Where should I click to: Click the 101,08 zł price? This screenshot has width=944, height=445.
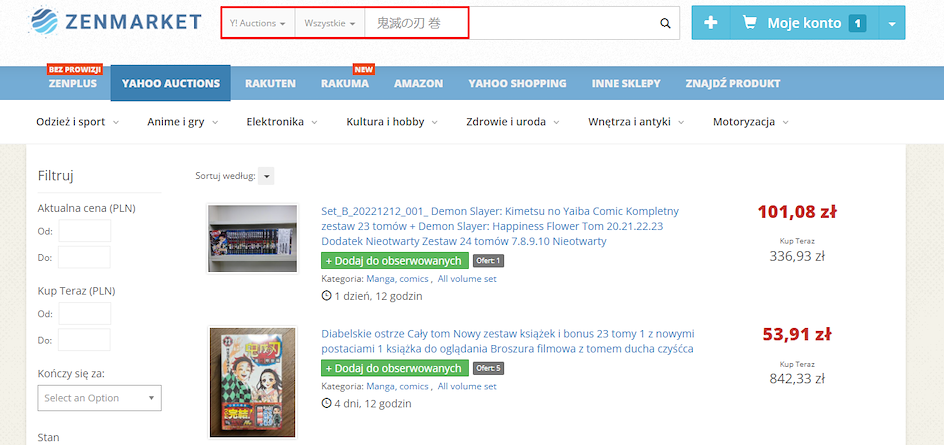coord(796,212)
